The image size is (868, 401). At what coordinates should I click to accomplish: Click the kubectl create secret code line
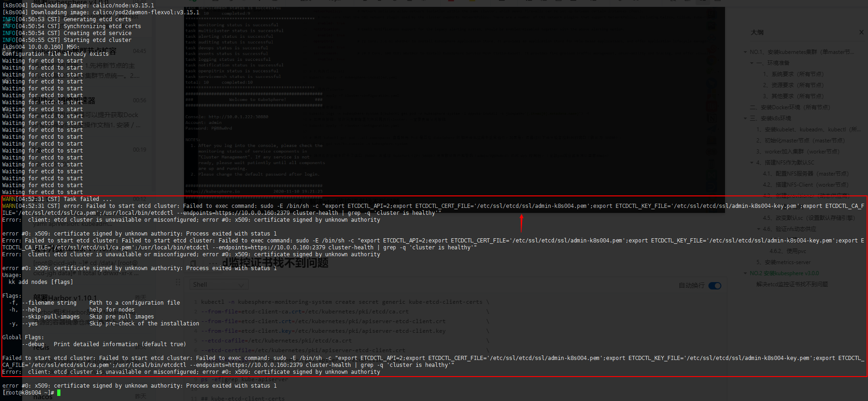(345, 302)
